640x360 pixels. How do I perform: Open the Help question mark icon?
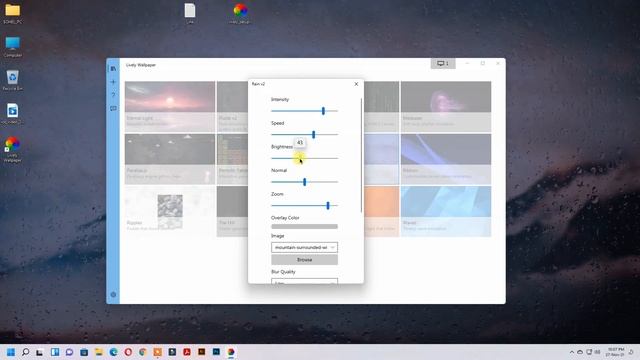pyautogui.click(x=113, y=95)
